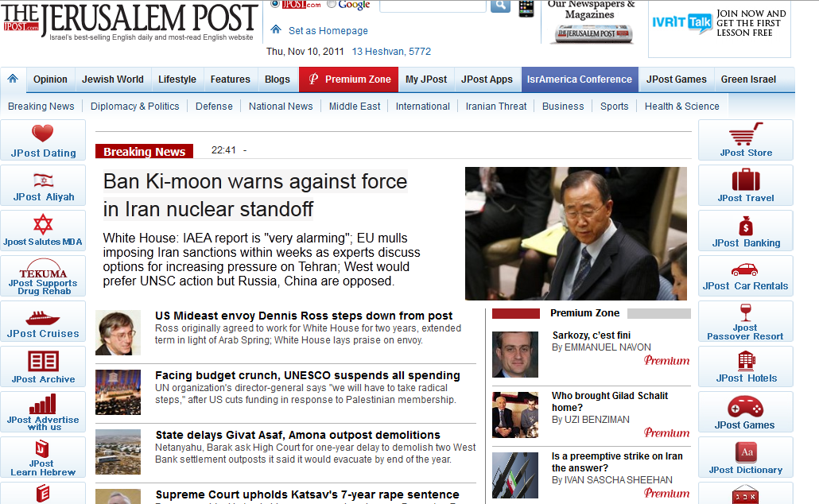Open the JPost Games controller icon

click(745, 407)
